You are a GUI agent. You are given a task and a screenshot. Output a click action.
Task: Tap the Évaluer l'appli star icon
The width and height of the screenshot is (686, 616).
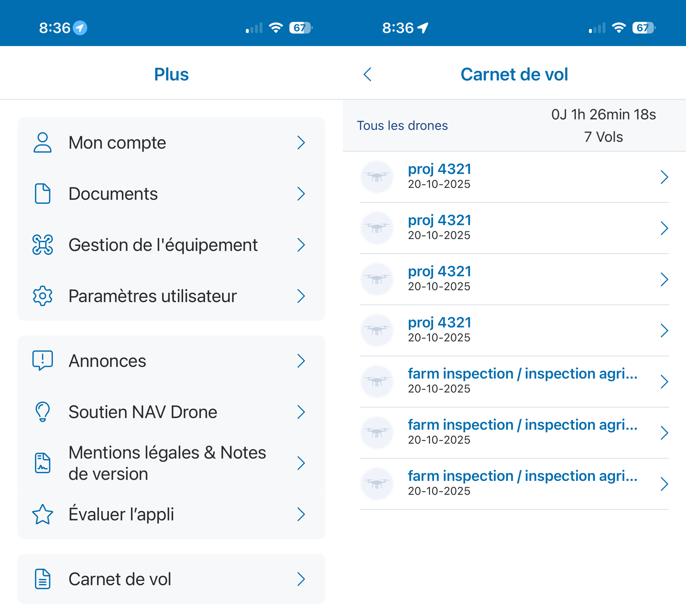42,514
